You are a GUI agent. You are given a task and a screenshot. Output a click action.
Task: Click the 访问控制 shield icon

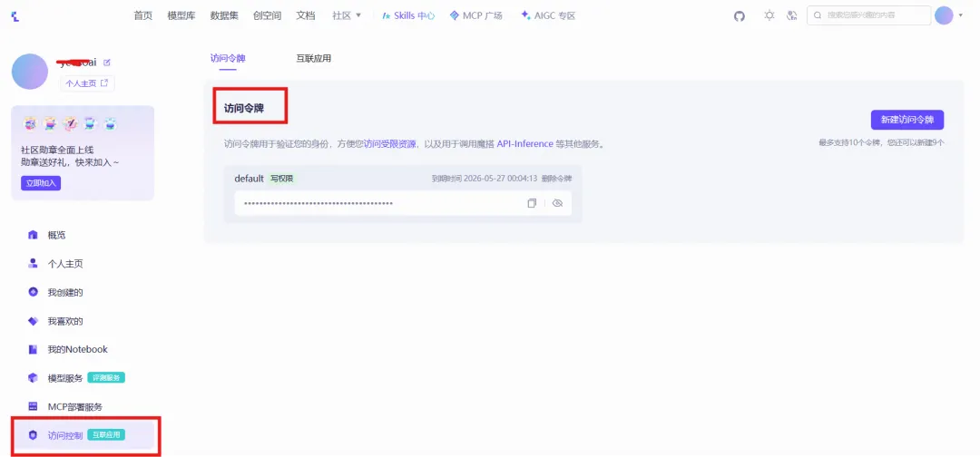pos(34,435)
